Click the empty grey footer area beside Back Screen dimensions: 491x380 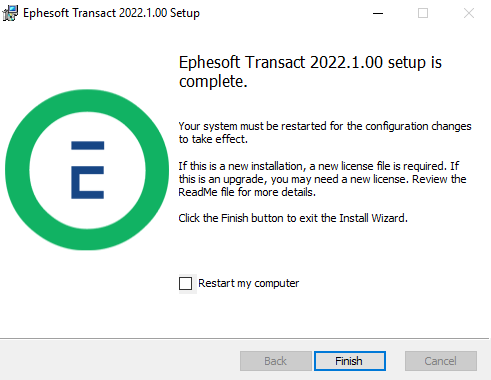[x=120, y=361]
